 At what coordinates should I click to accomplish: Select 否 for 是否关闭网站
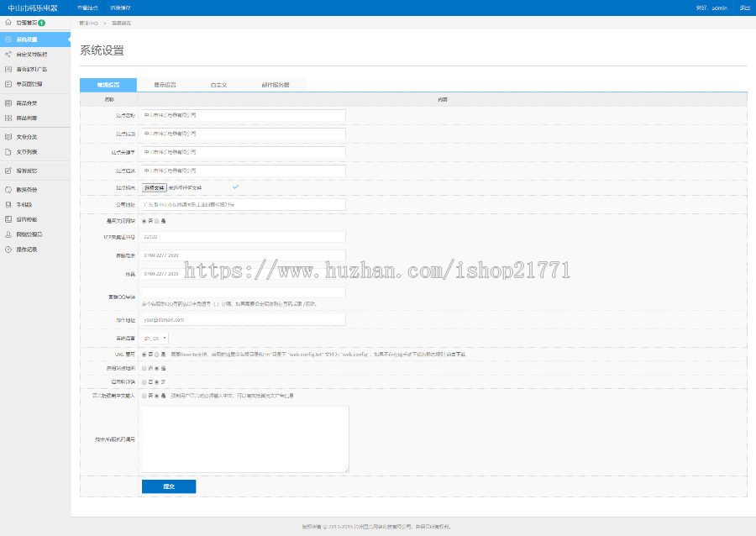pos(144,221)
